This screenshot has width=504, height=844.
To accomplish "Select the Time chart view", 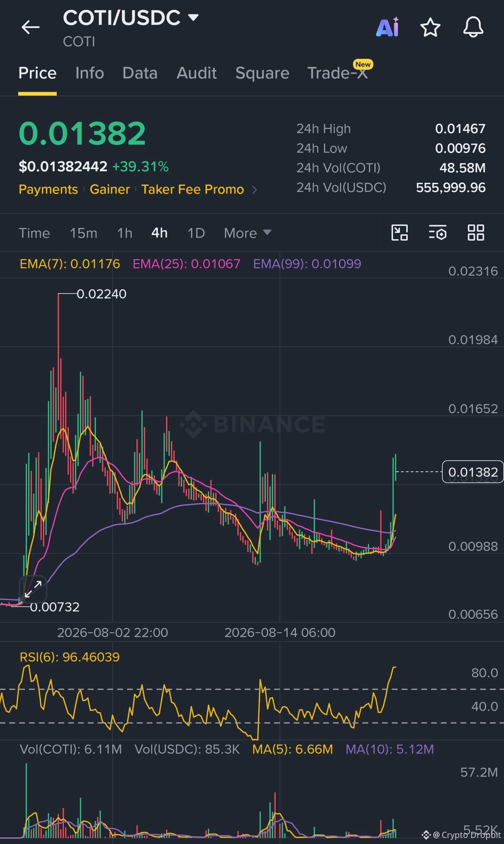I will 34,233.
